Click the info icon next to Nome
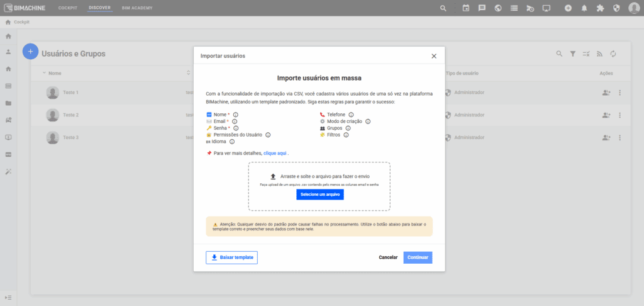 236,115
